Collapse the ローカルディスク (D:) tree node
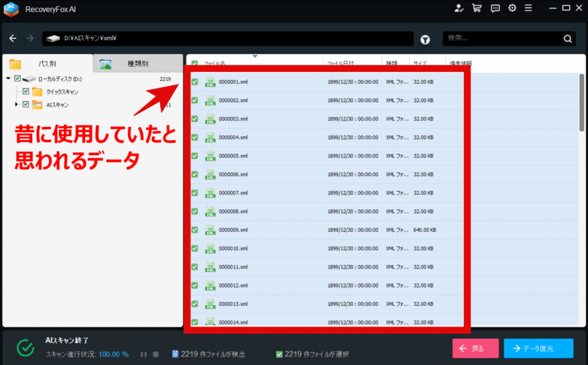Viewport: 588px width, 365px height. 9,79
